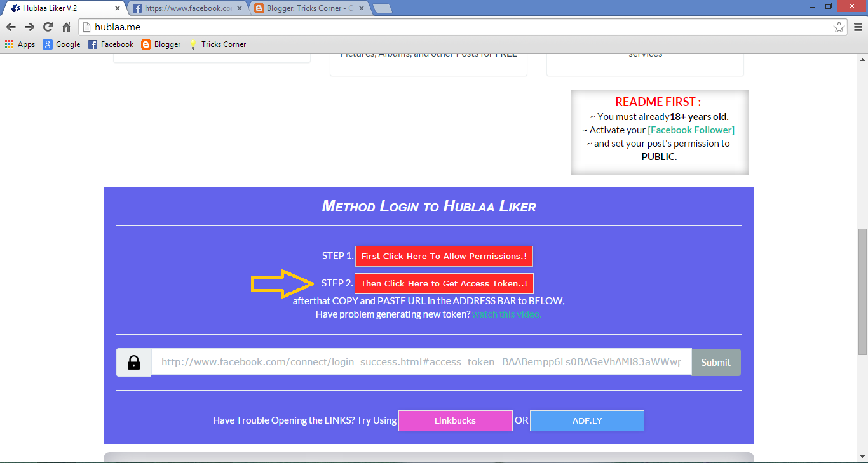Click the back navigation arrow
Image resolution: width=868 pixels, height=463 pixels.
point(10,27)
